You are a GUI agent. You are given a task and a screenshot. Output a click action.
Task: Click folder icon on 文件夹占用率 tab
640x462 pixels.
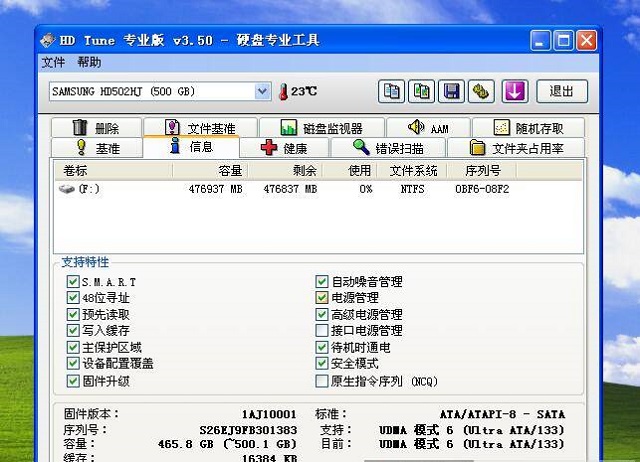[x=477, y=147]
